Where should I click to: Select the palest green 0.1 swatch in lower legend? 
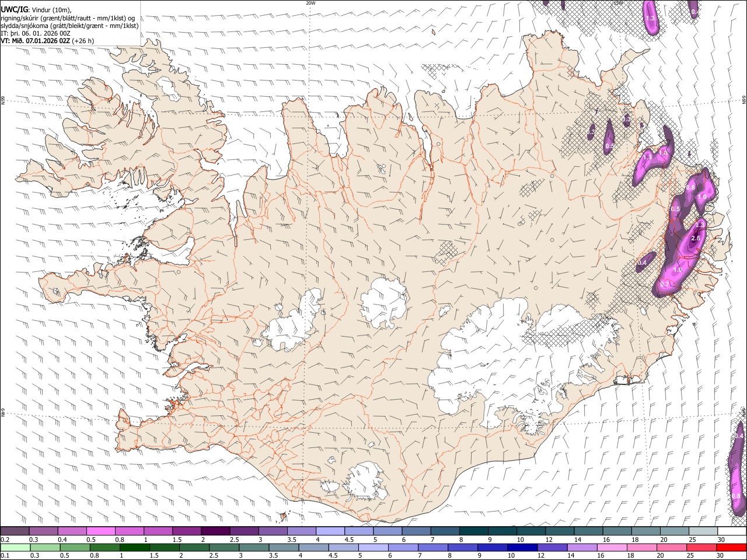(x=15, y=547)
